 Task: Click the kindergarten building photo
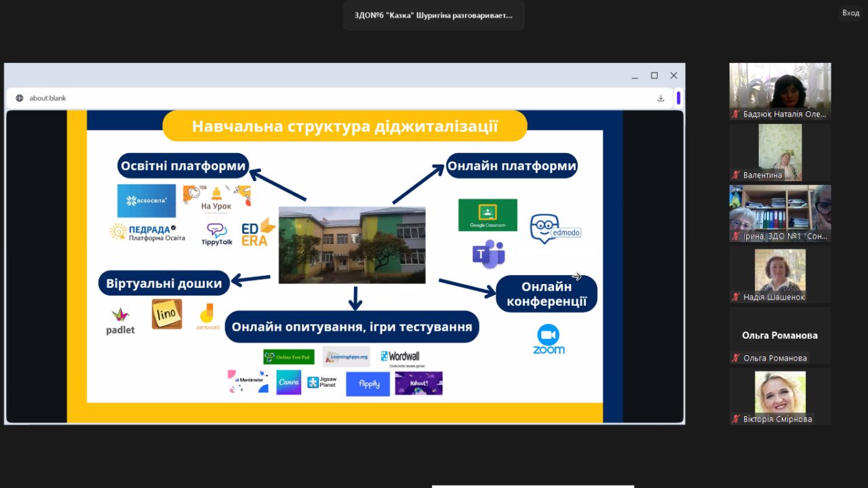click(352, 245)
